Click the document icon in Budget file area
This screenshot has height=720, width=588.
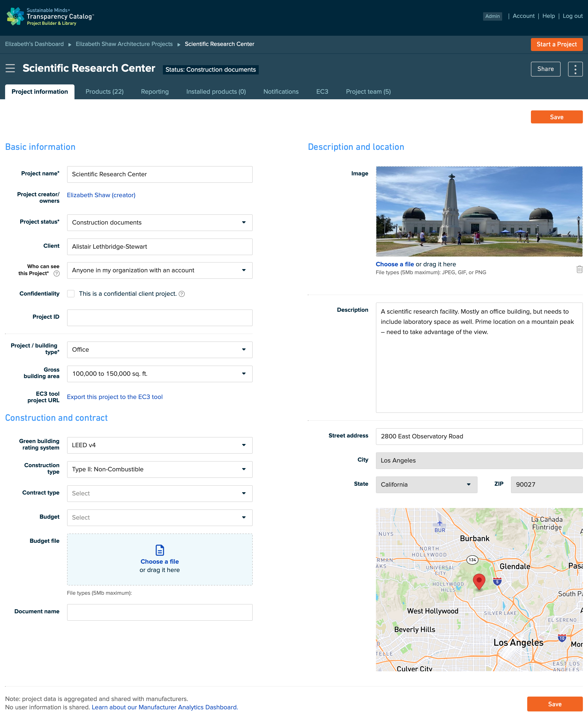[x=160, y=550]
